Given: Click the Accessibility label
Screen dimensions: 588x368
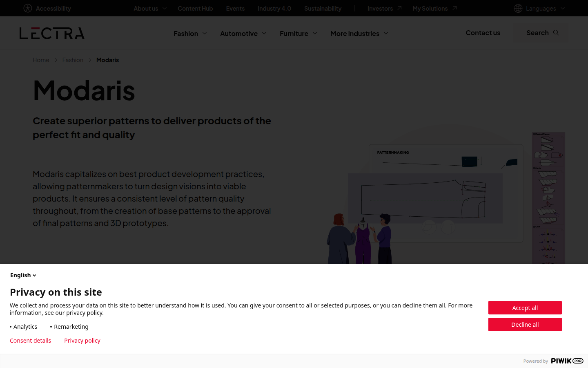Looking at the screenshot, I should tap(53, 8).
